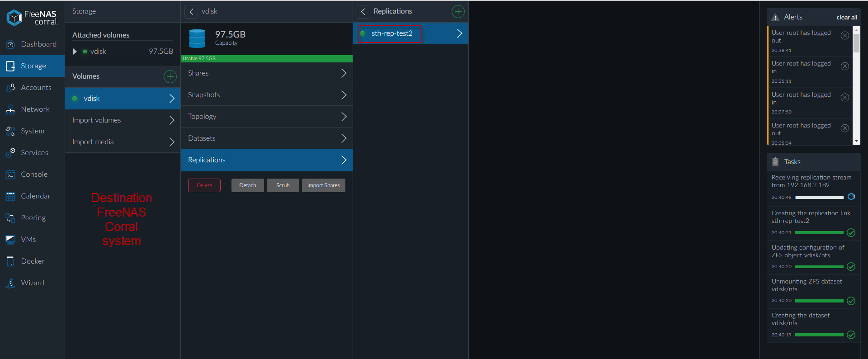Dismiss the 20:27:50 logged in alert
The image size is (868, 359).
point(844,97)
